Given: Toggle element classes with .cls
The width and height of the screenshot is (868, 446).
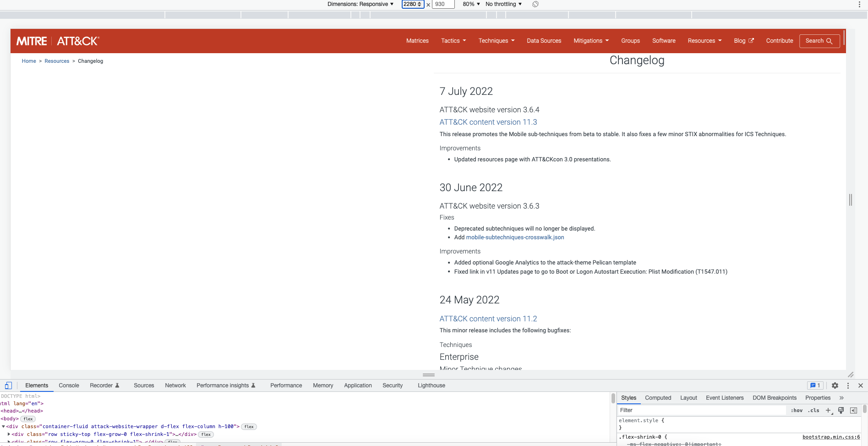Looking at the screenshot, I should (813, 410).
